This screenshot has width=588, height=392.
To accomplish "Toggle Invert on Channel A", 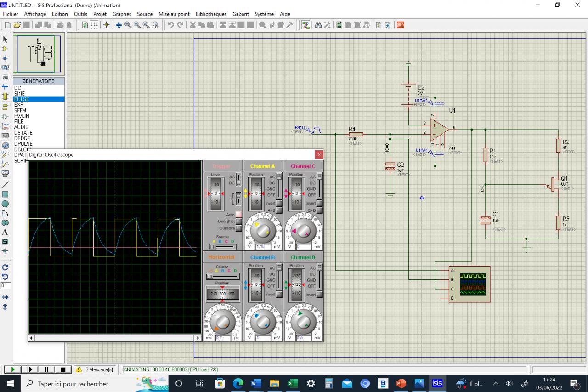I will [279, 203].
